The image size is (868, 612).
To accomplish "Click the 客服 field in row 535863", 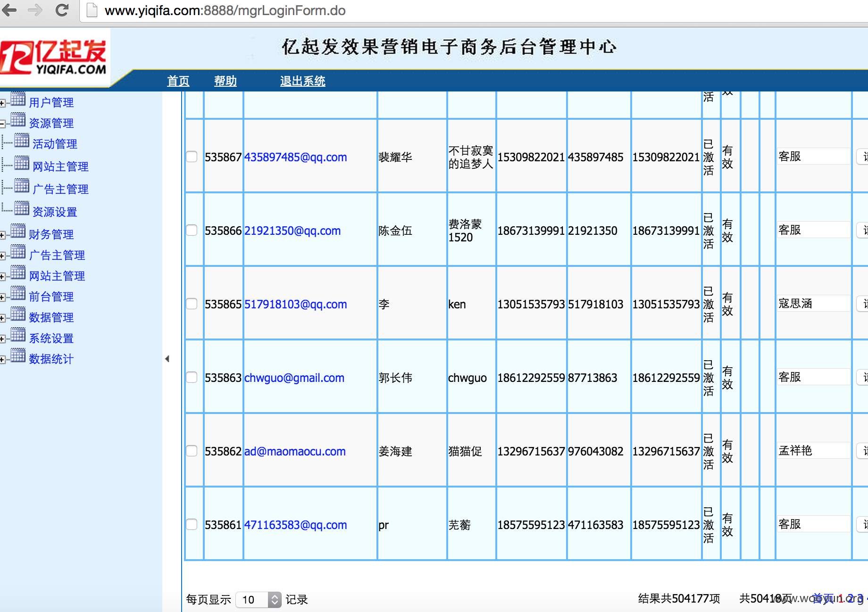I will pyautogui.click(x=813, y=377).
